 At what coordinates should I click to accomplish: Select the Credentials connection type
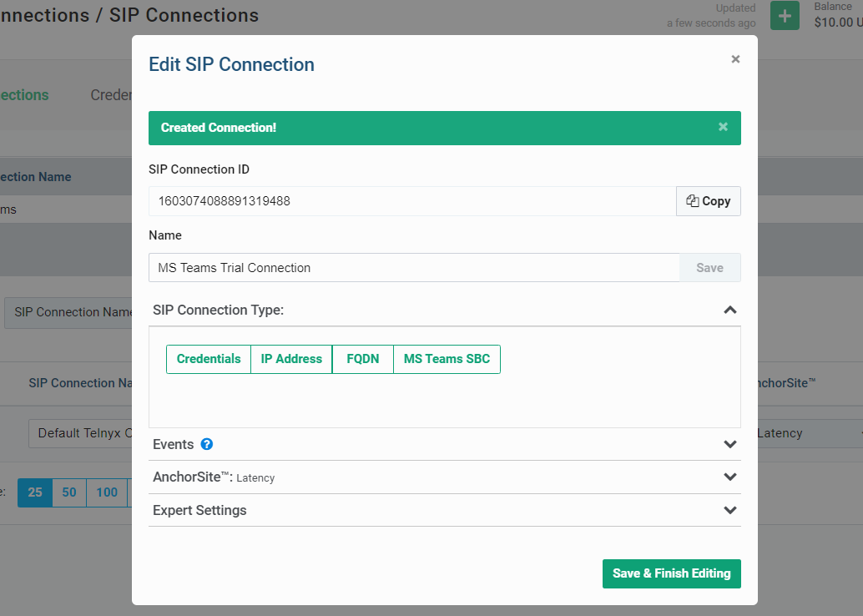click(208, 359)
